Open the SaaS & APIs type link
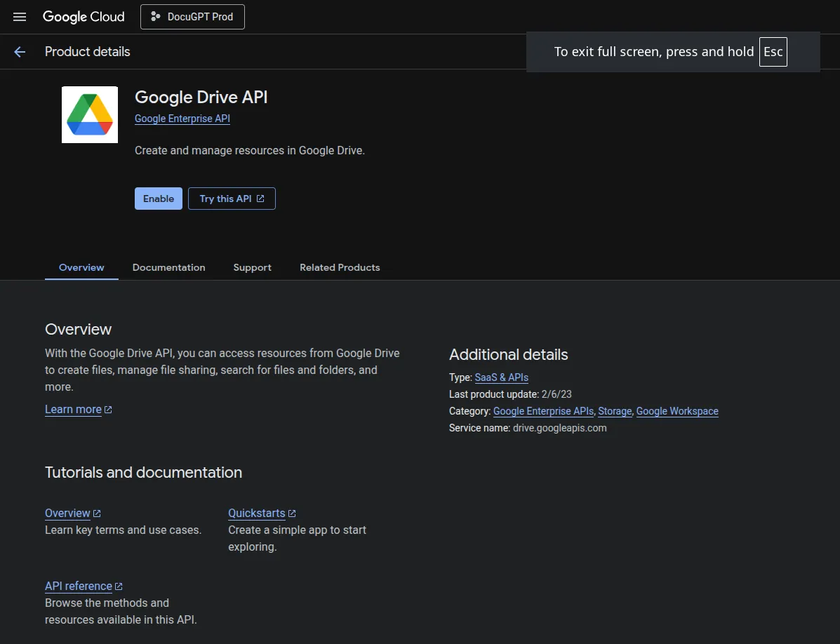The width and height of the screenshot is (840, 644). coord(502,377)
